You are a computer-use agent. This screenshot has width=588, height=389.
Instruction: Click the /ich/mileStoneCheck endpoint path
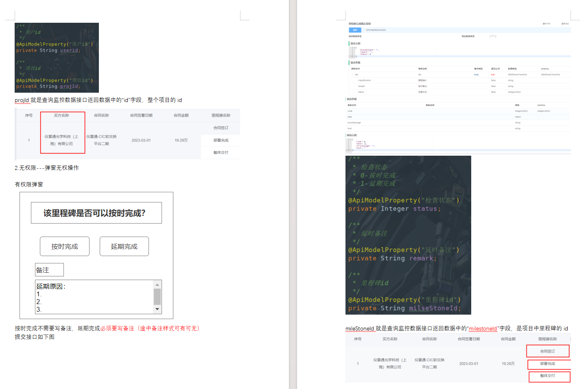click(376, 30)
